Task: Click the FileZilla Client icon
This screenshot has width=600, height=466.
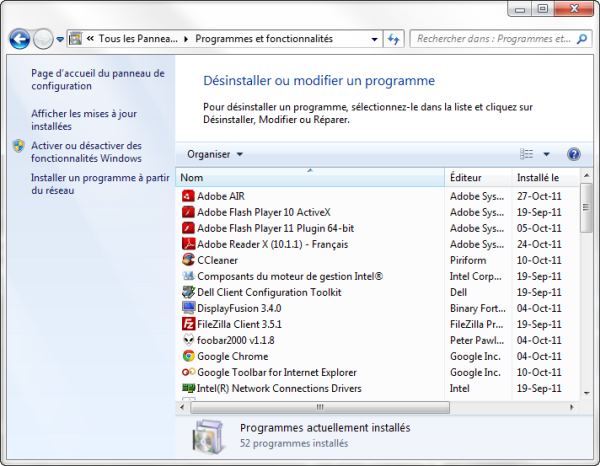Action: pos(188,324)
